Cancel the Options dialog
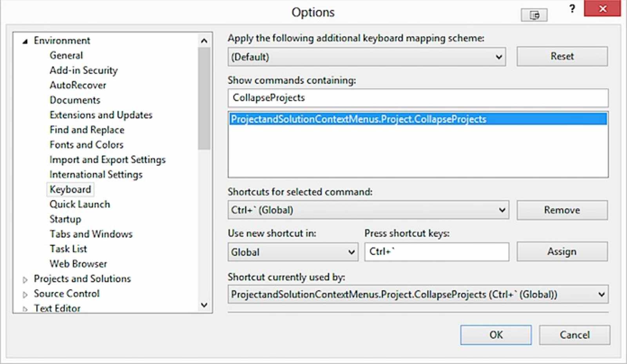 574,335
